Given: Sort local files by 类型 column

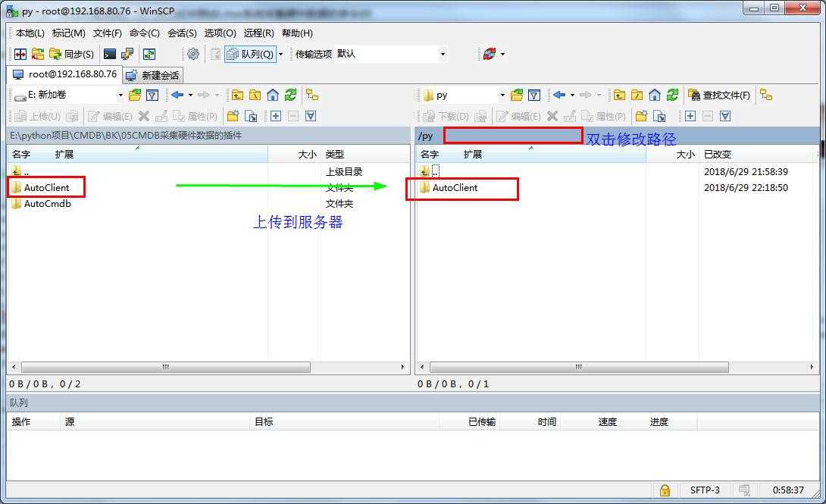Looking at the screenshot, I should (365, 155).
